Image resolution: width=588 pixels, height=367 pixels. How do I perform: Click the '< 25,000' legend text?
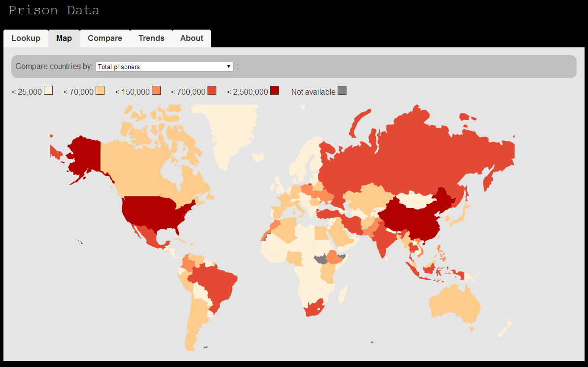point(27,92)
